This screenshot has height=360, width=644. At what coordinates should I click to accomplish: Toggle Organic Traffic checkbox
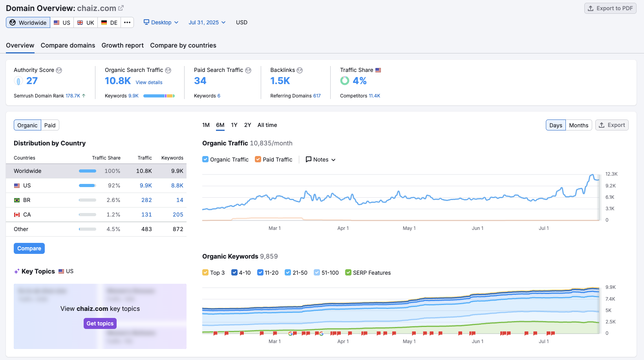(x=205, y=159)
